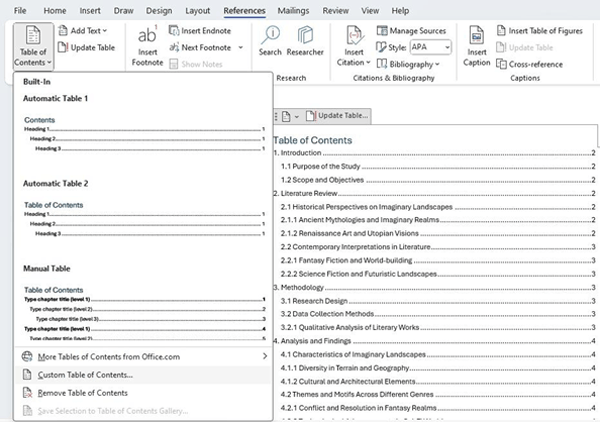
Task: Switch to the Insert tab
Action: (x=90, y=11)
